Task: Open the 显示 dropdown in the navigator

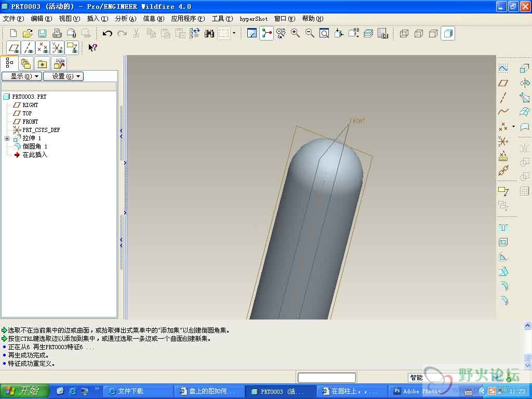Action: pyautogui.click(x=22, y=76)
